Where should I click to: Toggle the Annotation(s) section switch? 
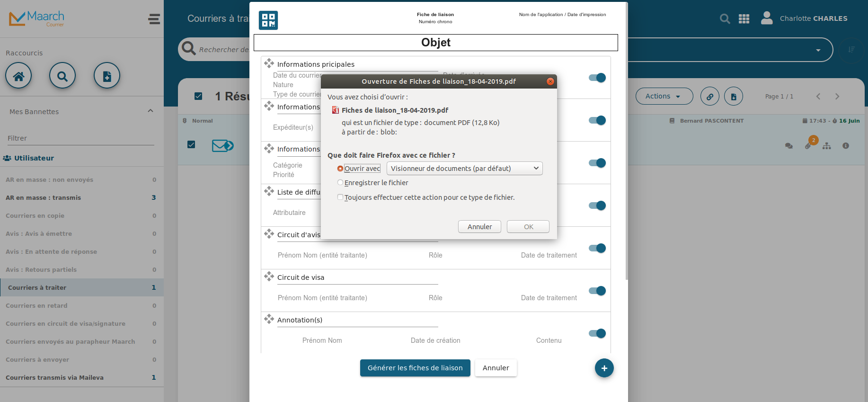pyautogui.click(x=597, y=333)
